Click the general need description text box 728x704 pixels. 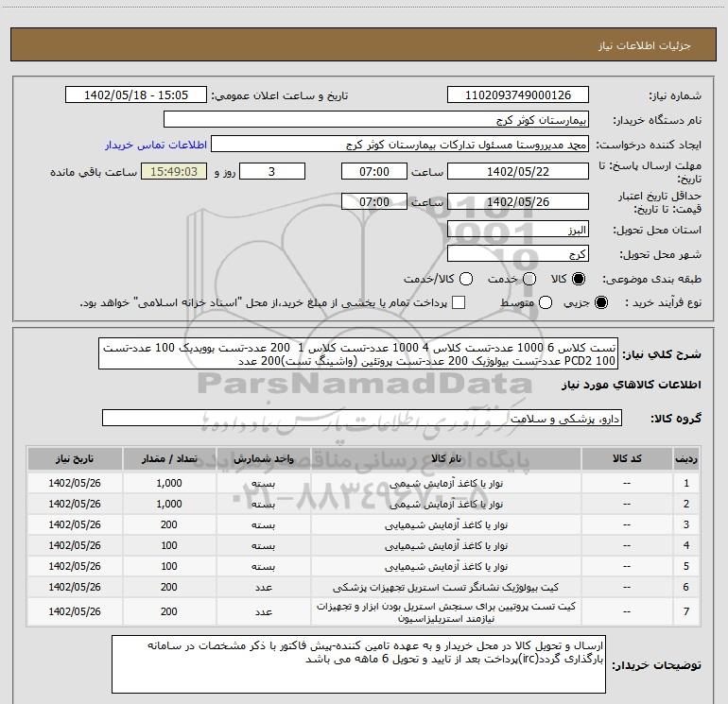tap(358, 354)
